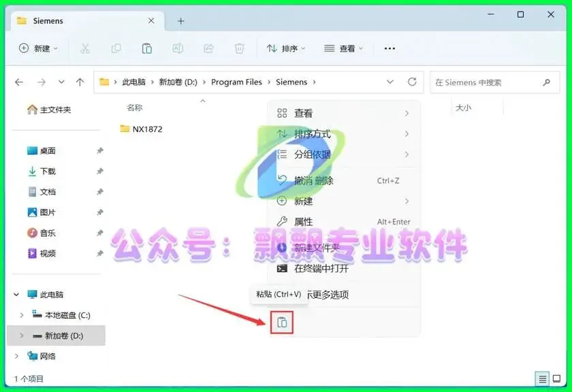Add a new tab with plus button
The image size is (572, 392).
pos(181,21)
